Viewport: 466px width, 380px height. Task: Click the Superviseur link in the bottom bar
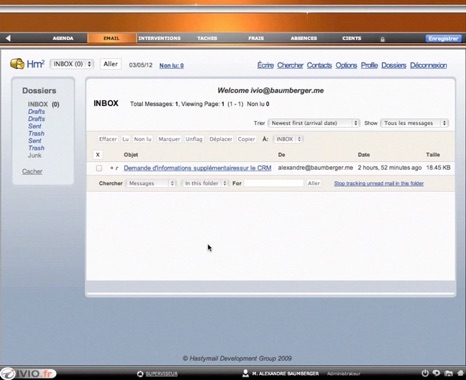tap(162, 374)
